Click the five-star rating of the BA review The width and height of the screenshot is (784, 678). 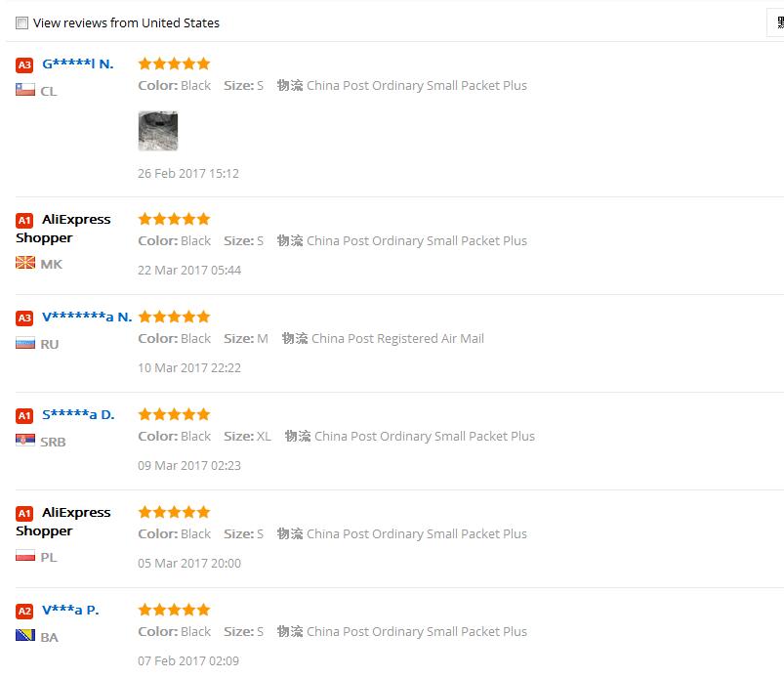(174, 610)
